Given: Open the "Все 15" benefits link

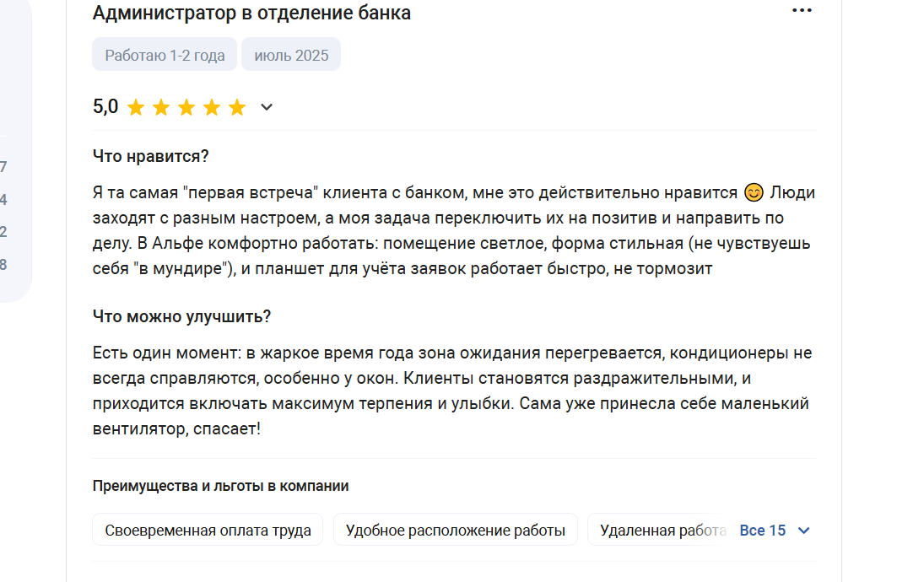Looking at the screenshot, I should click(x=763, y=531).
